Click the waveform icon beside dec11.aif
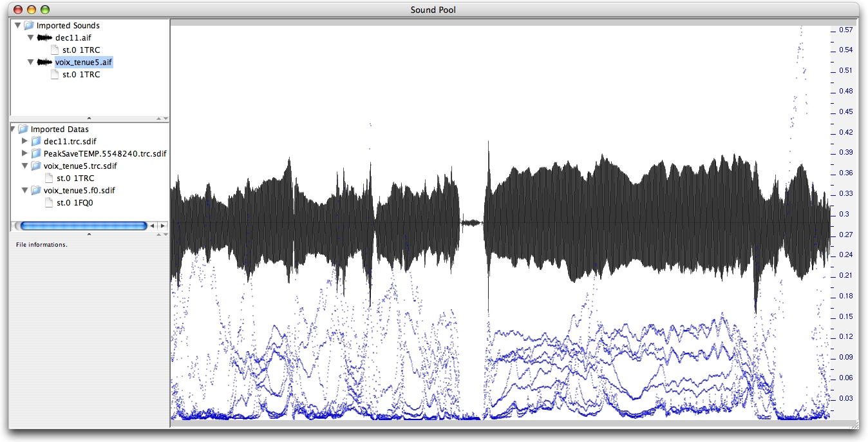Screen dimensions: 868x442 click(x=44, y=38)
